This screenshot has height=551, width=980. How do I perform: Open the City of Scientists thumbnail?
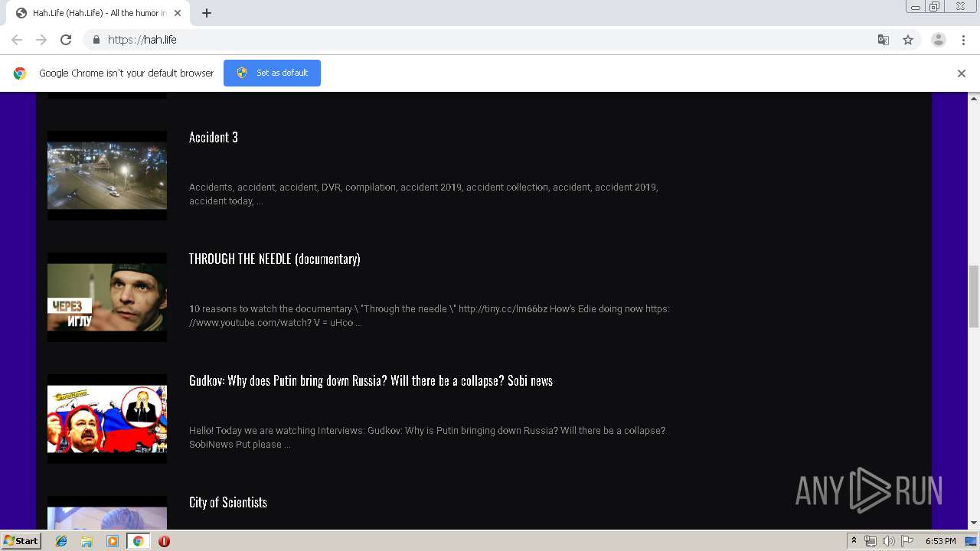pos(107,513)
